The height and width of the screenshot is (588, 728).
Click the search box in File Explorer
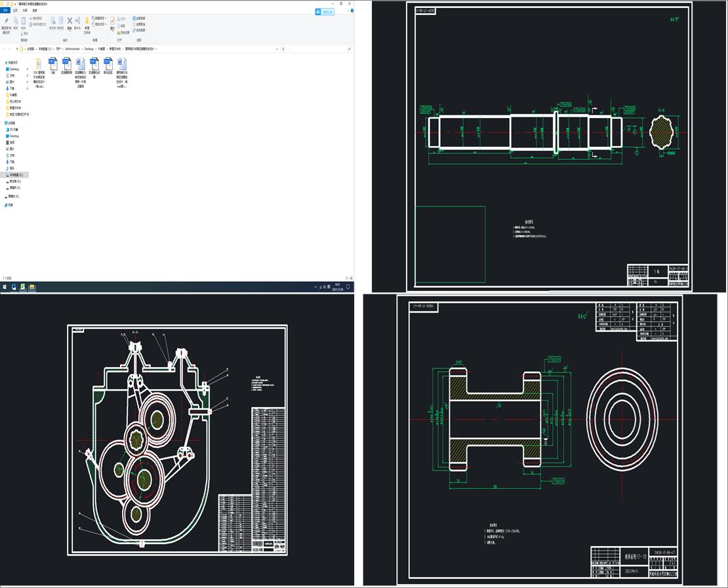click(x=319, y=49)
